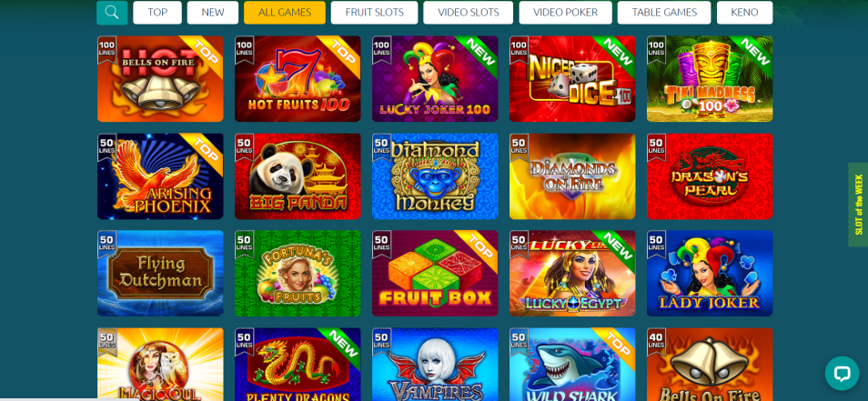The image size is (868, 401).
Task: Open the Big Panda game thumbnail
Action: point(298,175)
